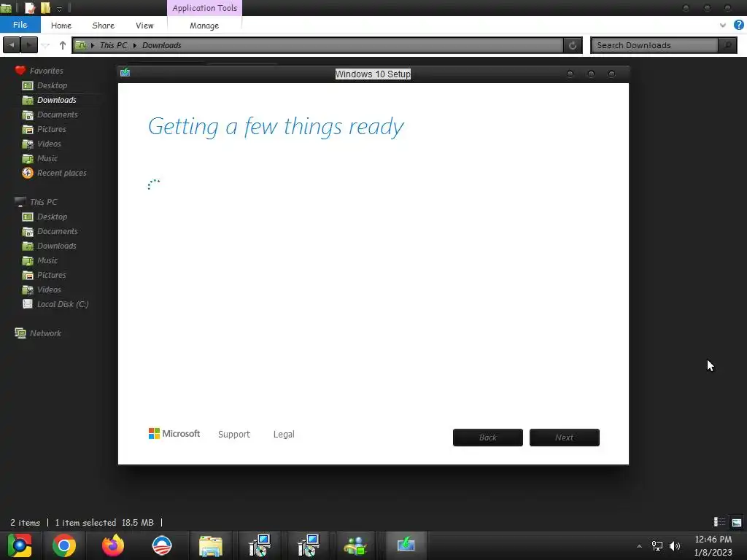
Task: Open the Windows 10 Setup taskbar item
Action: [406, 544]
